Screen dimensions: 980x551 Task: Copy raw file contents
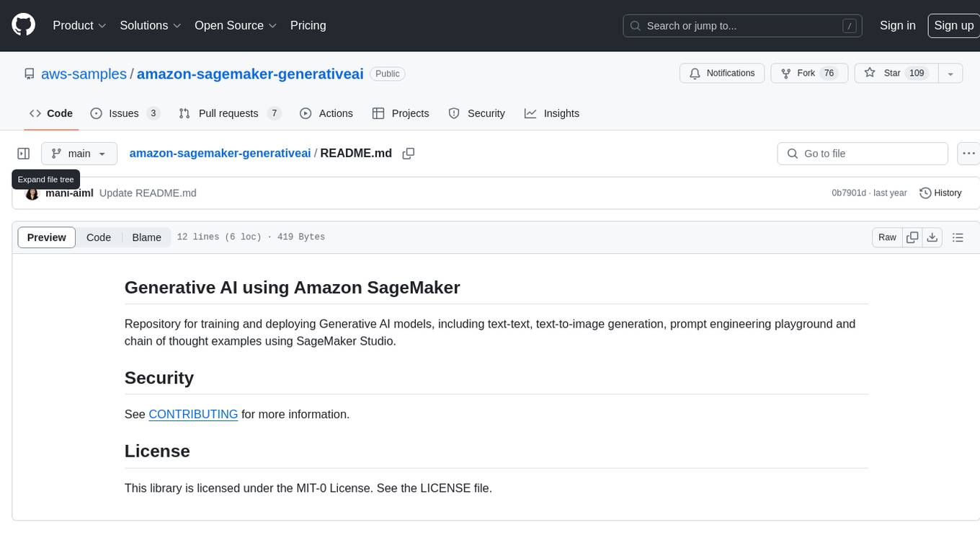point(912,237)
